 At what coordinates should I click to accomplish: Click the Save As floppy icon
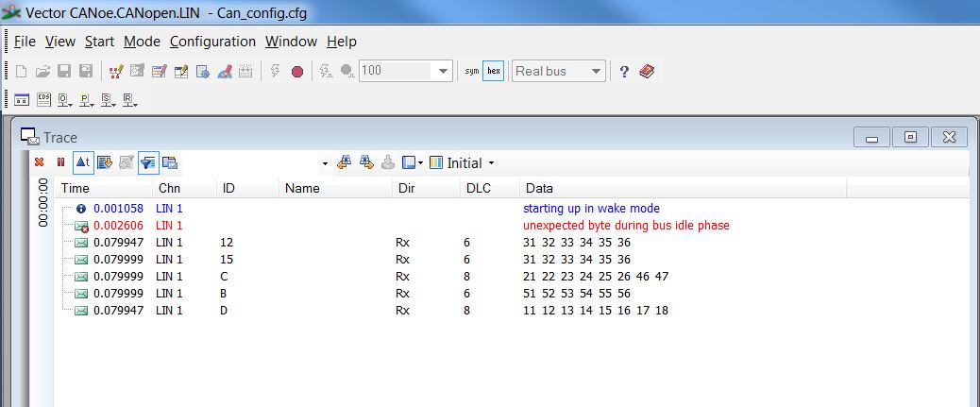86,71
